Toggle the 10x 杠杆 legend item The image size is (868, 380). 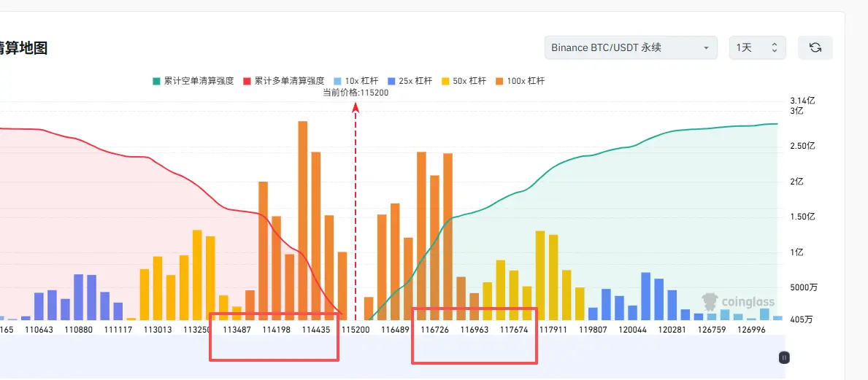click(356, 81)
